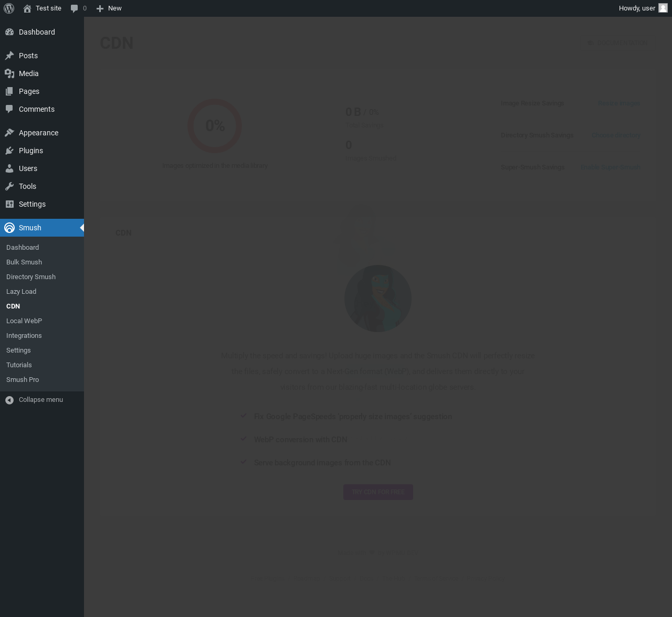The height and width of the screenshot is (617, 672).
Task: Open Smush Settings submenu item
Action: tap(18, 350)
